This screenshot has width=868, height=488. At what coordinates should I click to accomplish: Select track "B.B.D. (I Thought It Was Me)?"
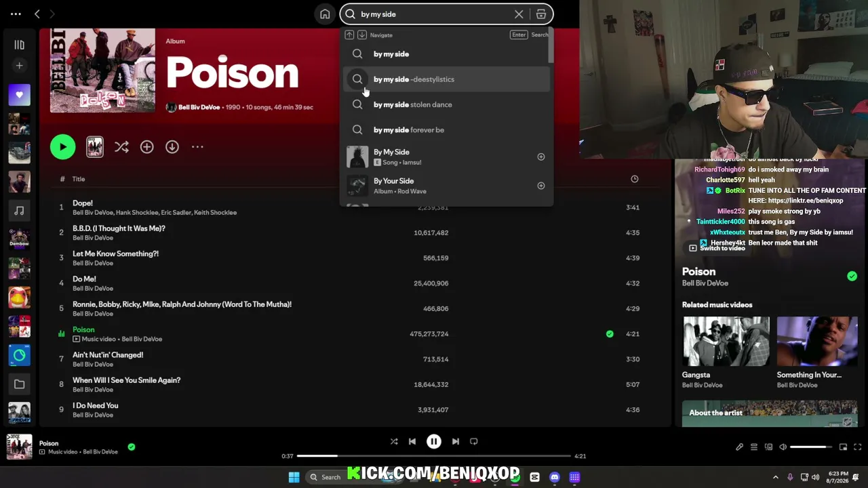pos(119,228)
